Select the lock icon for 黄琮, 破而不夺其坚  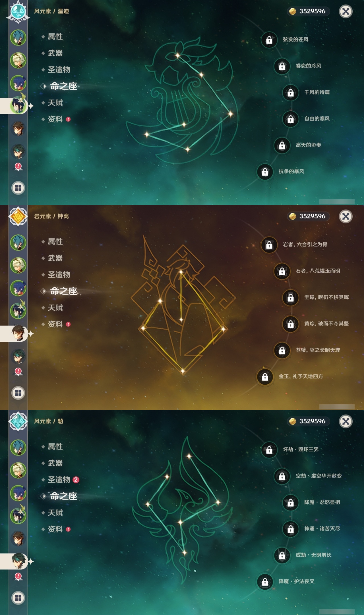pyautogui.click(x=290, y=324)
